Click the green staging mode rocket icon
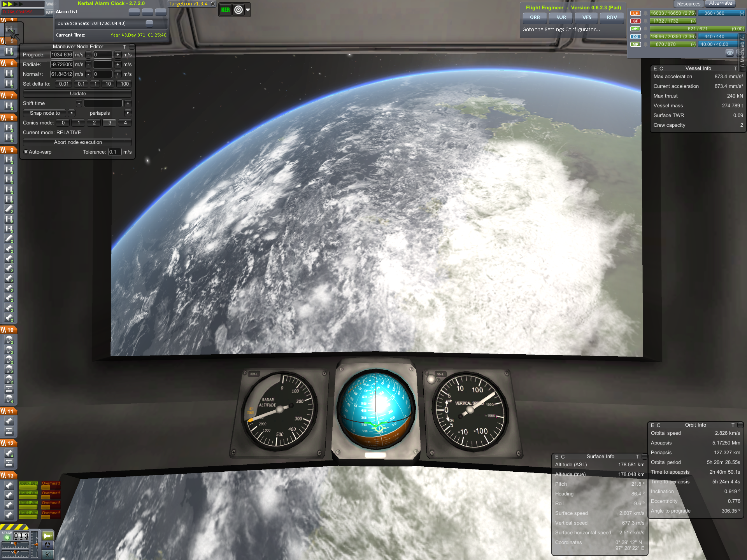The height and width of the screenshot is (560, 747). pos(47,536)
